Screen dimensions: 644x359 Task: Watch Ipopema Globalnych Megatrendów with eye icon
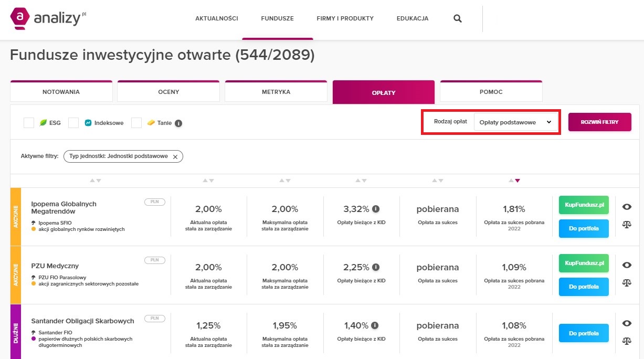coord(626,207)
